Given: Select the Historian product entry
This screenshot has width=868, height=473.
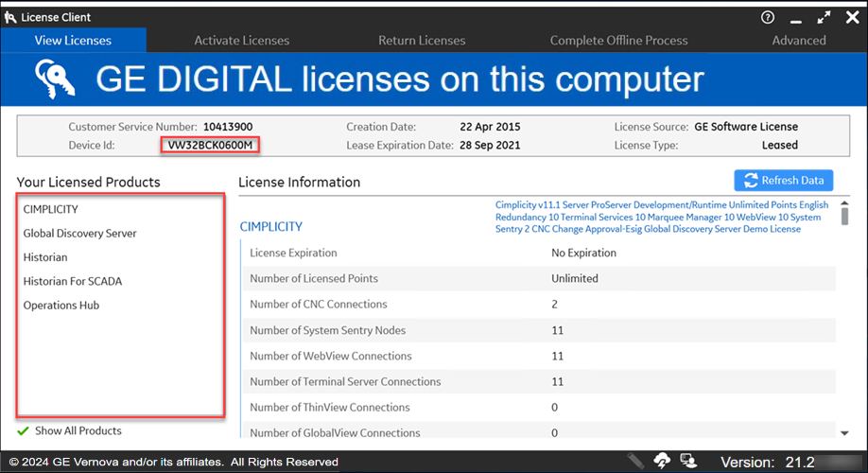Looking at the screenshot, I should (x=45, y=257).
